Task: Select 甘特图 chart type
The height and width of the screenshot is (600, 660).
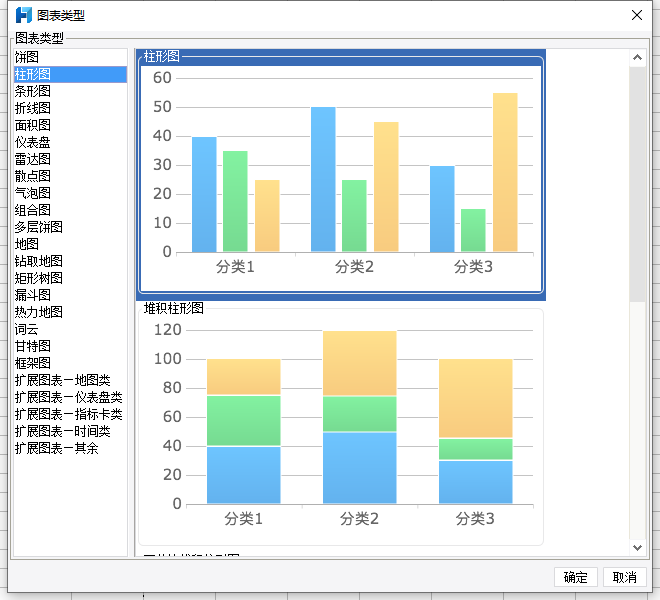Action: click(70, 346)
